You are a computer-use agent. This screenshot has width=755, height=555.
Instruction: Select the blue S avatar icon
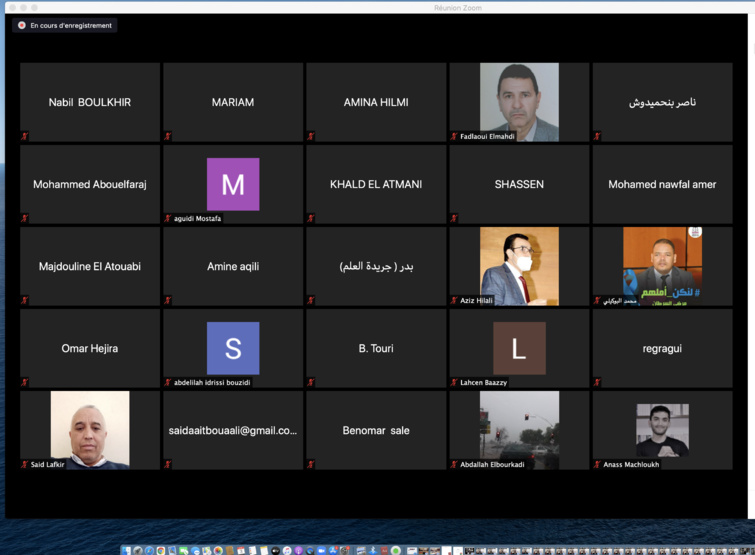[233, 348]
